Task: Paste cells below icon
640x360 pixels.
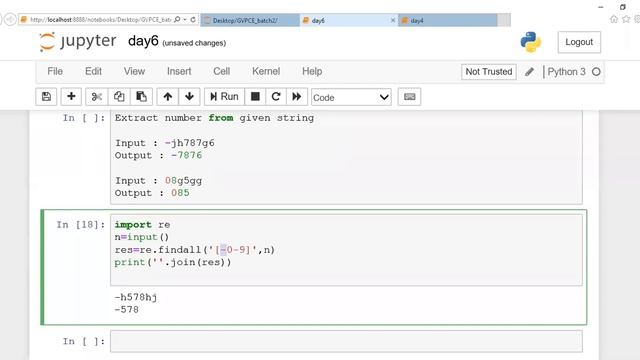Action: 141,97
